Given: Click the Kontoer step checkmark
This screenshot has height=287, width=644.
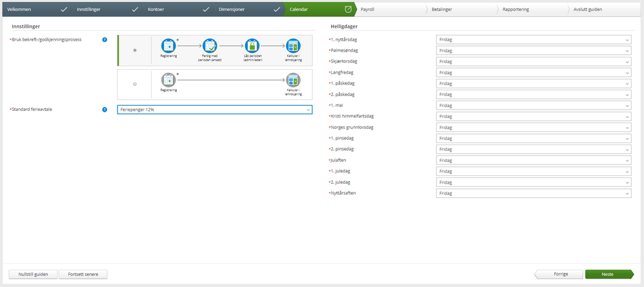Looking at the screenshot, I should click(206, 9).
